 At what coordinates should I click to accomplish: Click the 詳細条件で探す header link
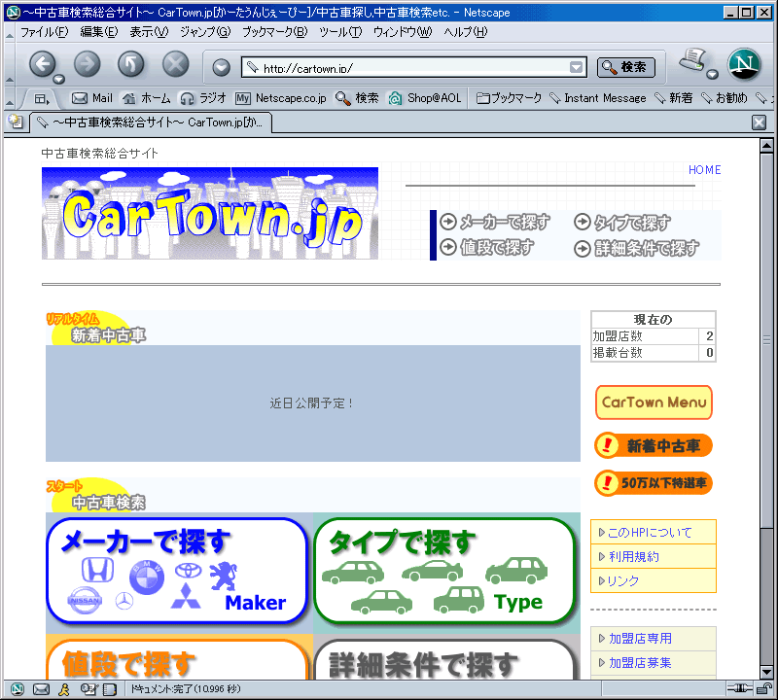637,248
